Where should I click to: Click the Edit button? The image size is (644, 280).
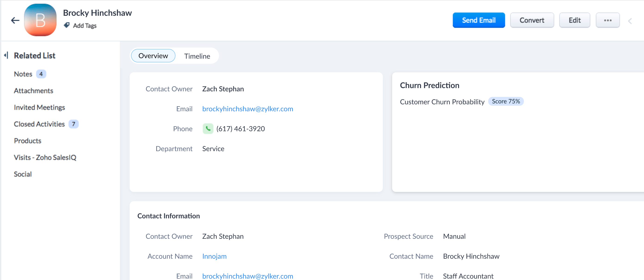pos(575,20)
